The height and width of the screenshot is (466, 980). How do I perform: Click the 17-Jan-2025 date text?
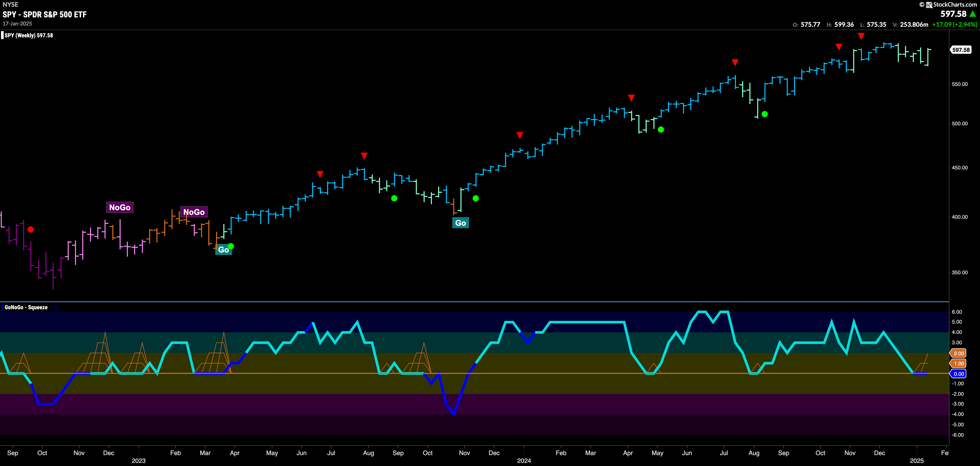click(x=17, y=24)
